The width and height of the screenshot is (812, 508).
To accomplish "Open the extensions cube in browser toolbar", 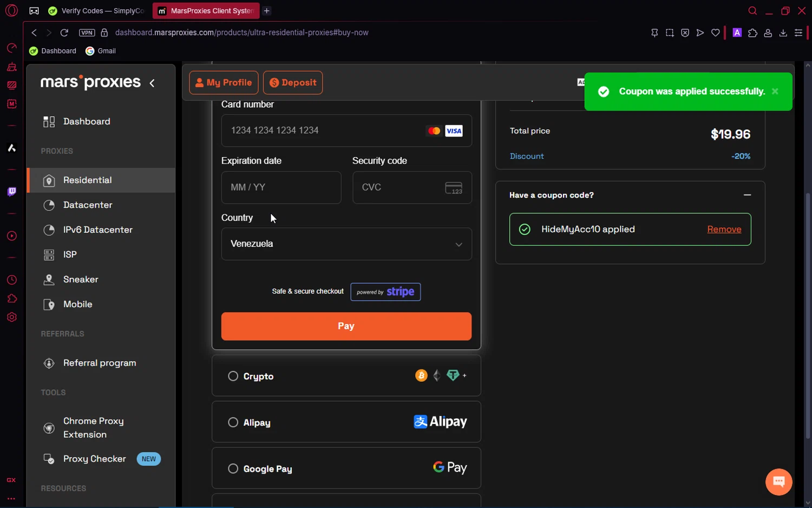I will tap(752, 32).
